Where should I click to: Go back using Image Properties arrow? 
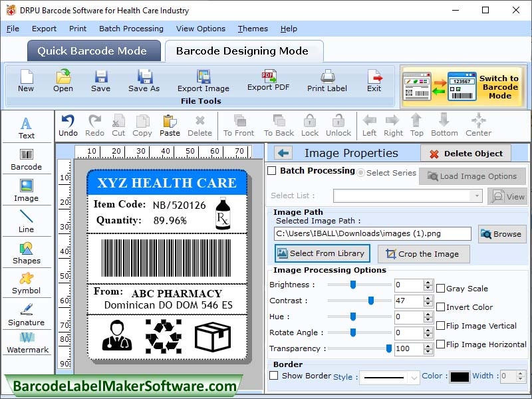click(x=283, y=153)
